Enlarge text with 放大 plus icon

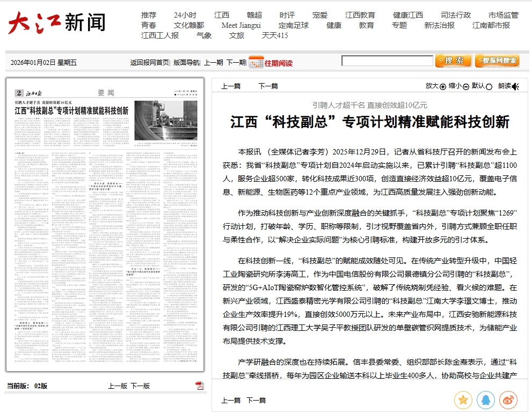[443, 86]
